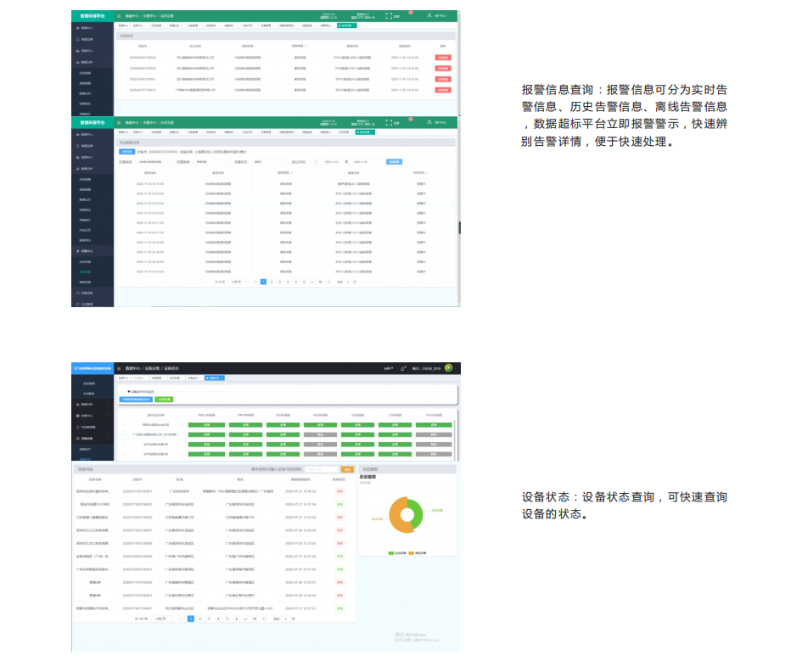
Task: Expand 告警中心 group in 设备状态 sidebar
Action: [93, 416]
